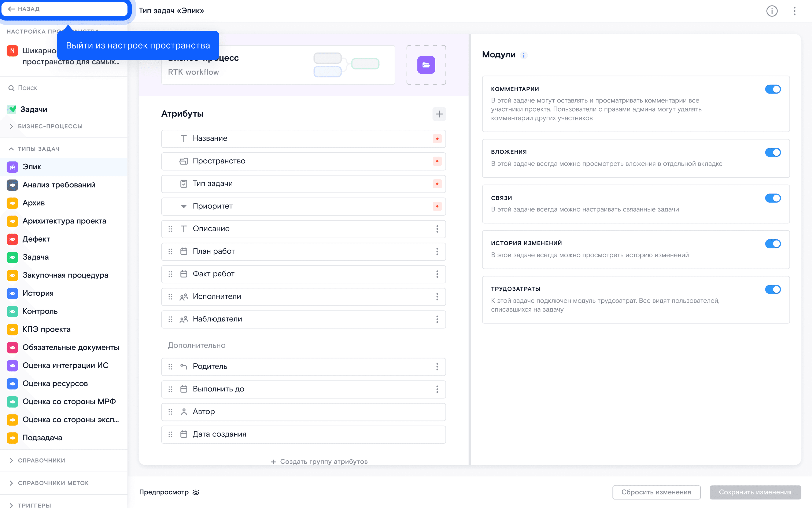Grab the Дата создания drag handle
Image resolution: width=812 pixels, height=508 pixels.
click(170, 434)
